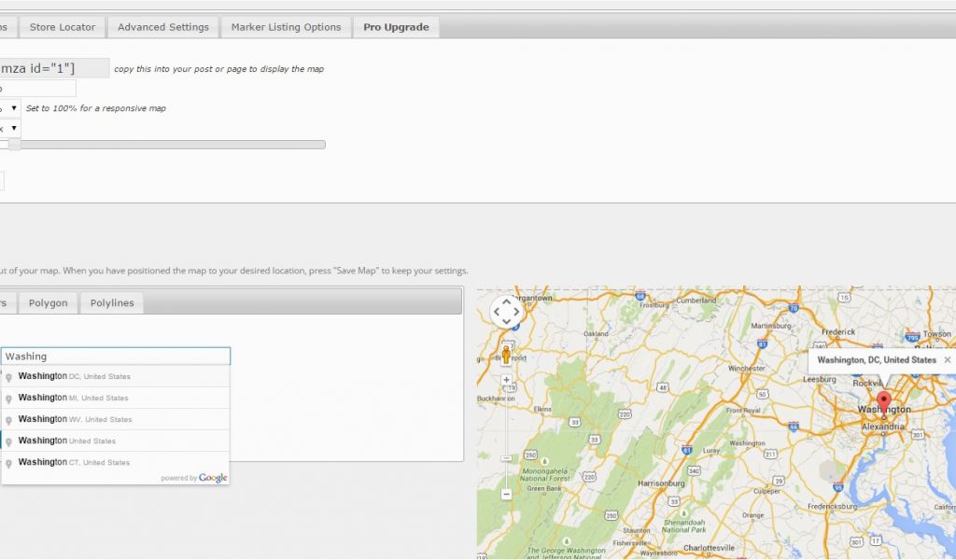956x560 pixels.
Task: Click the zoom level slider handle
Action: pos(14,145)
